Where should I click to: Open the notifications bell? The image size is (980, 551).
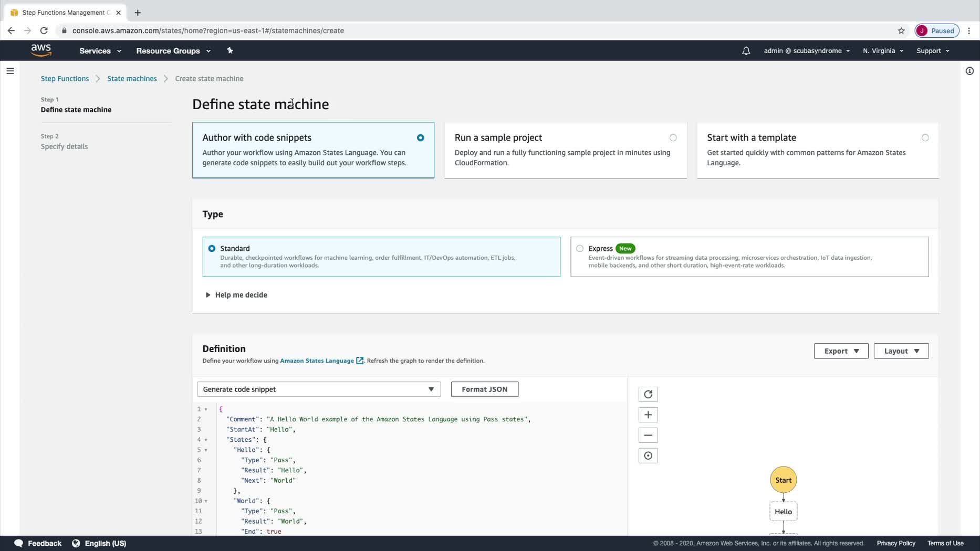tap(746, 51)
